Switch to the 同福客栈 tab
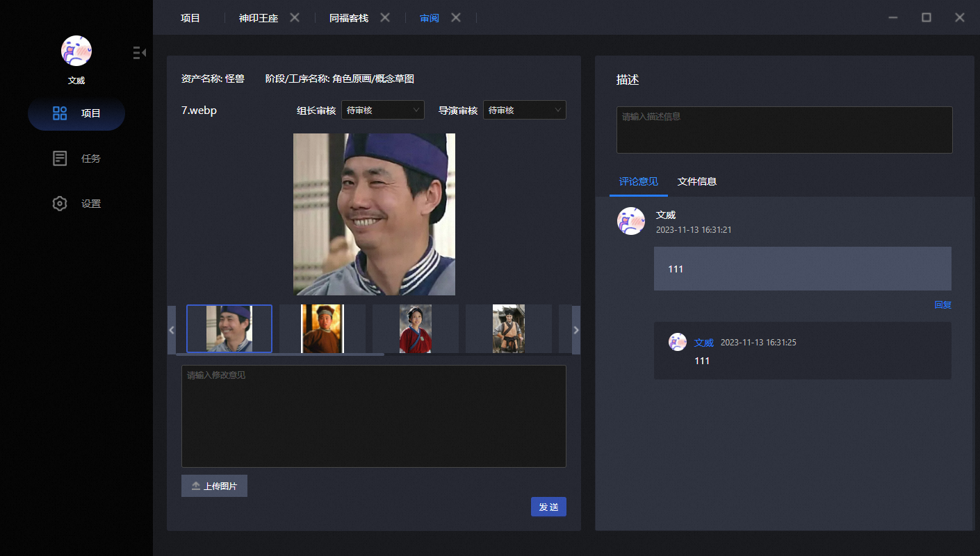This screenshot has height=556, width=980. tap(349, 18)
